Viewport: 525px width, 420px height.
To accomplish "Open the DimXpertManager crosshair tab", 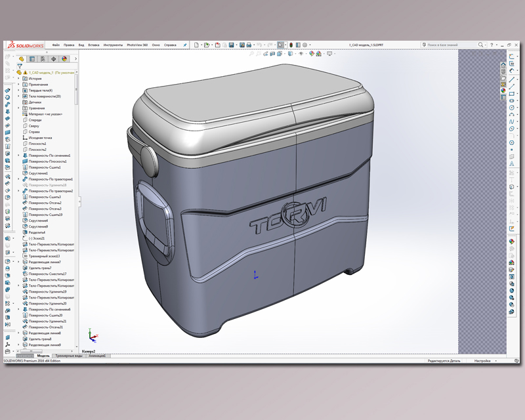I will pyautogui.click(x=54, y=59).
